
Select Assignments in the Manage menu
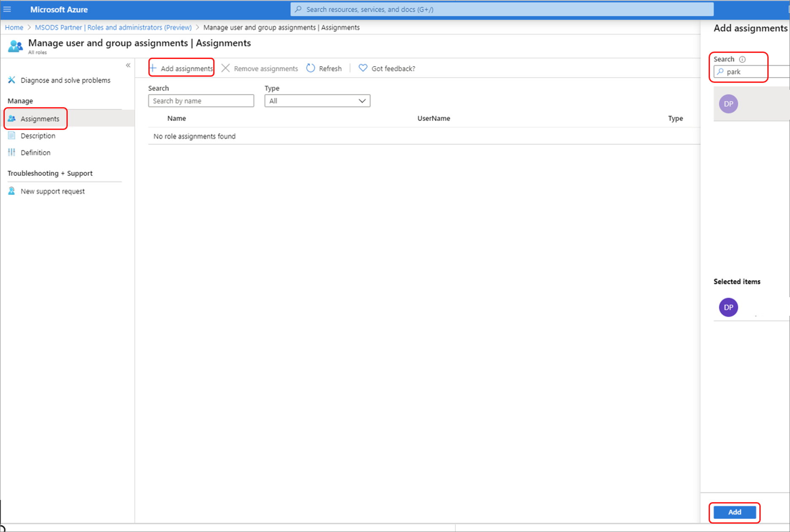(x=40, y=119)
